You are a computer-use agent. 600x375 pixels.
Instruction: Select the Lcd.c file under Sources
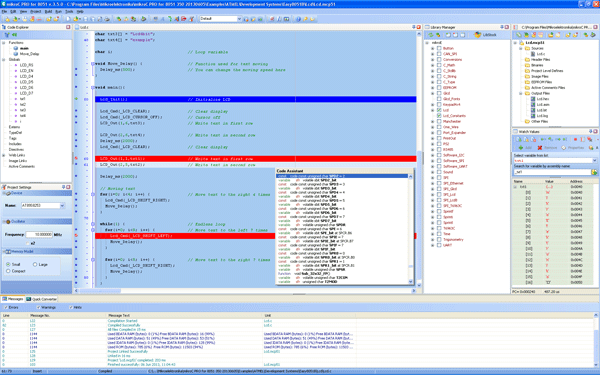click(x=541, y=54)
